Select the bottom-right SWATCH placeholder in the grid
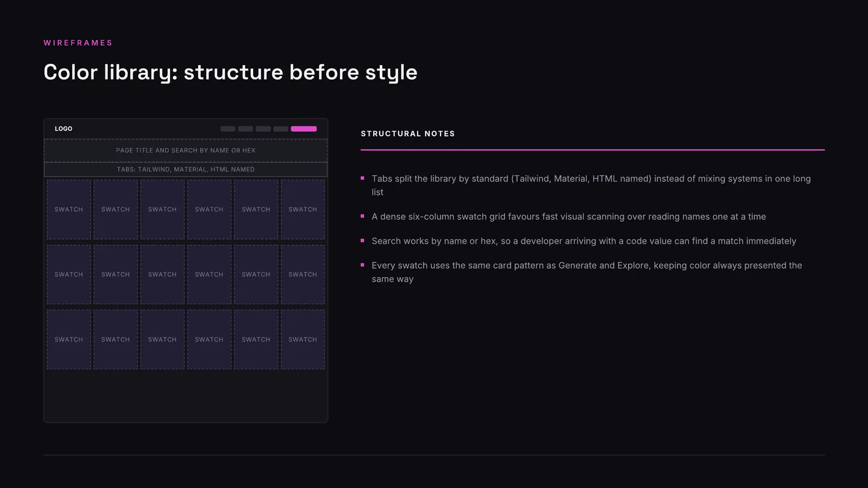Image resolution: width=868 pixels, height=488 pixels. pyautogui.click(x=303, y=340)
